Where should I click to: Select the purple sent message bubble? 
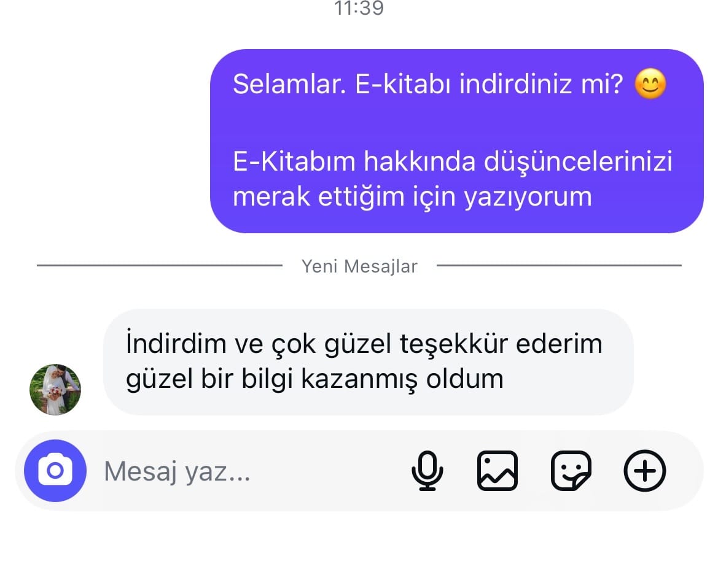pos(456,141)
